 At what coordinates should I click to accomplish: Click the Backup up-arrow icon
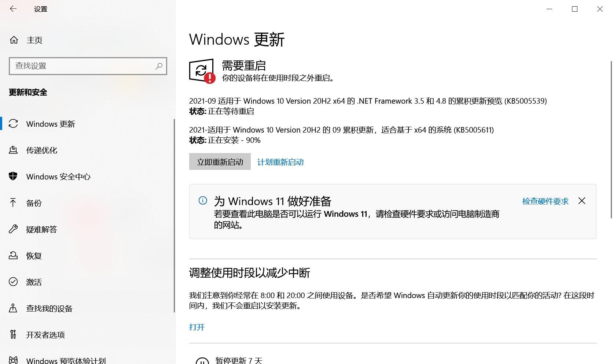pyautogui.click(x=13, y=203)
